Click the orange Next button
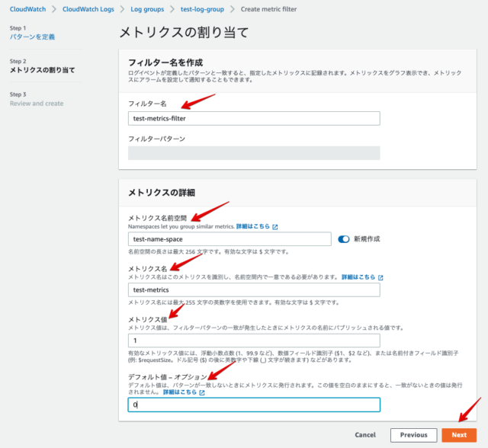488x448 pixels. 458,434
